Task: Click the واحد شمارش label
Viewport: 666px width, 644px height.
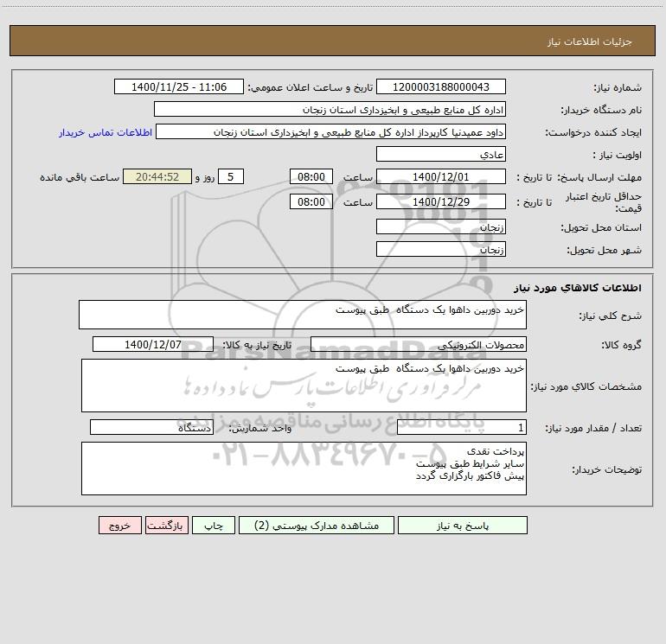Action: coord(260,428)
